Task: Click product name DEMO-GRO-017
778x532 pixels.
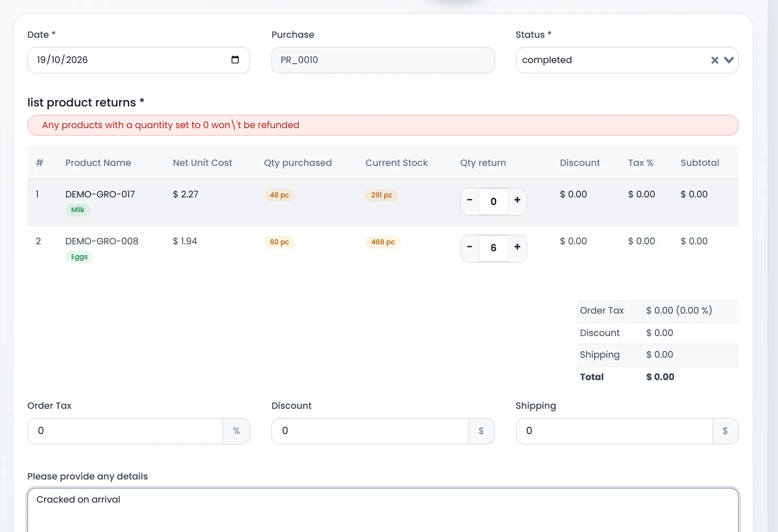Action: pyautogui.click(x=100, y=194)
